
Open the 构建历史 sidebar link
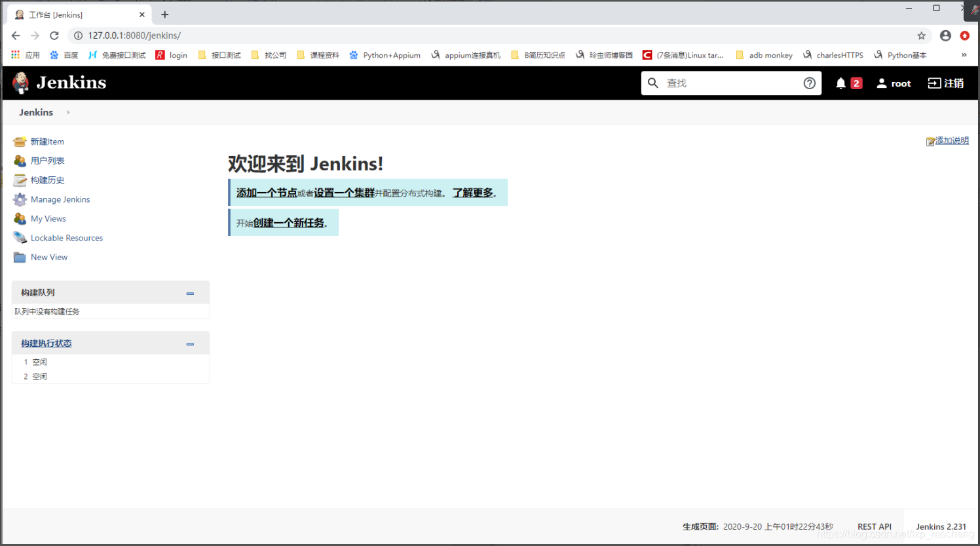coord(47,180)
